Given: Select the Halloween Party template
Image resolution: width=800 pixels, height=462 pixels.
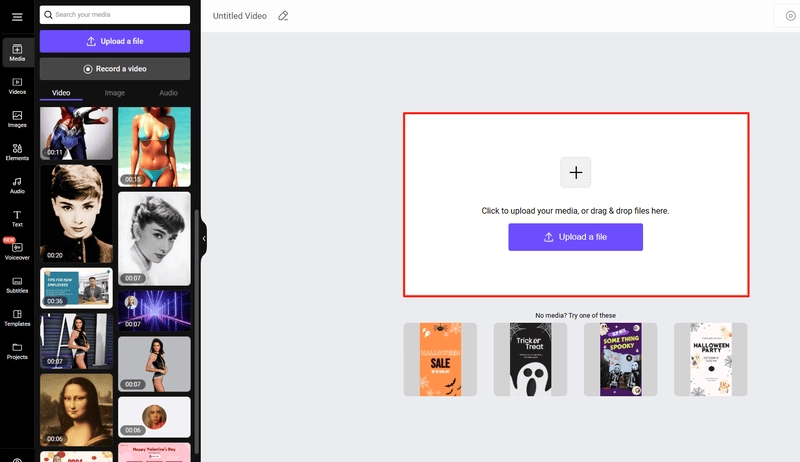Looking at the screenshot, I should (711, 360).
